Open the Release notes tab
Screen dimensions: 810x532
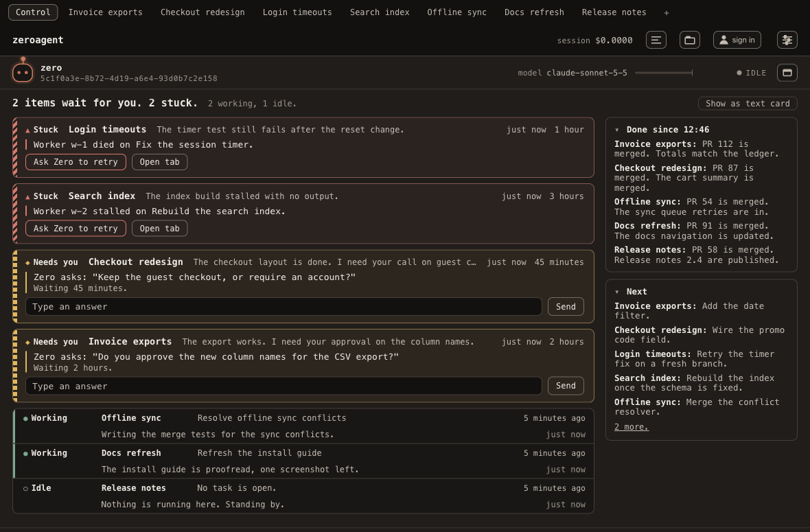[614, 12]
